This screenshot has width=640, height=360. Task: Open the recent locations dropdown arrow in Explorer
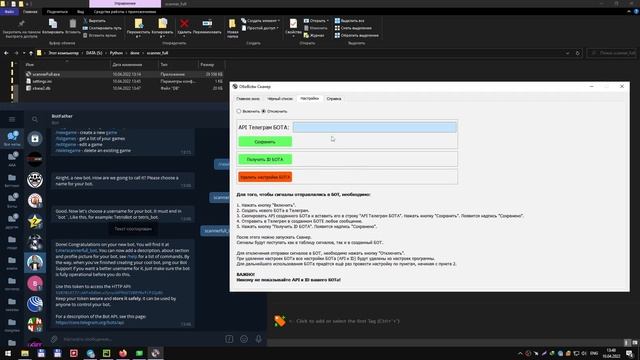(x=24, y=53)
